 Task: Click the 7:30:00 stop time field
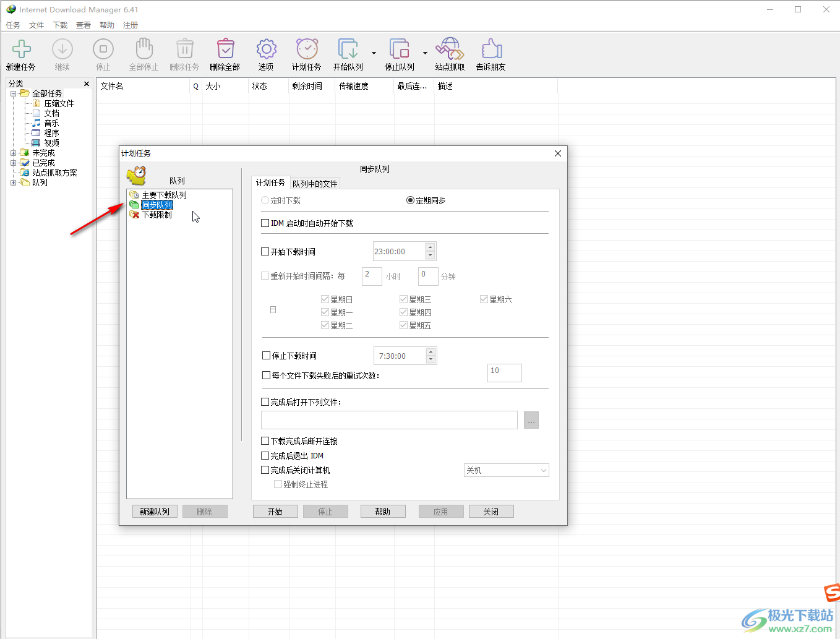pos(400,356)
